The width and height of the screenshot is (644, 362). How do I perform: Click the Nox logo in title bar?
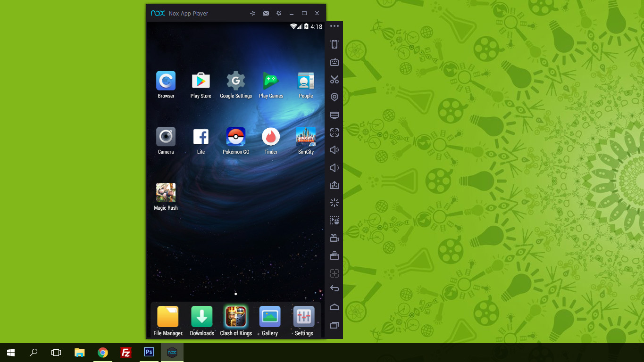point(158,13)
